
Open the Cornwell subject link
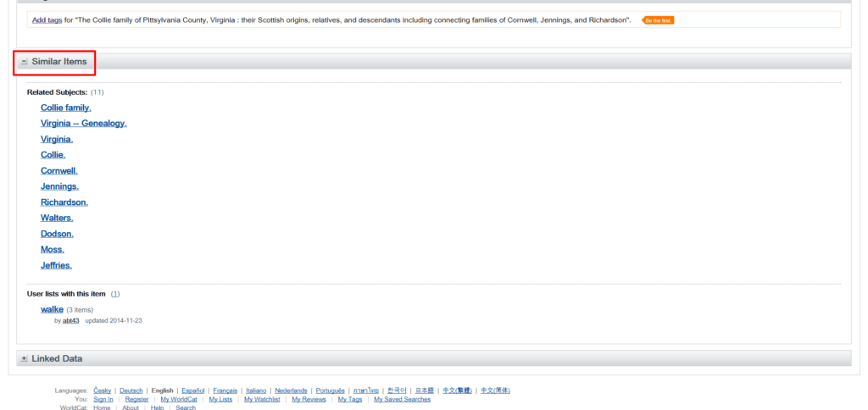tap(58, 171)
